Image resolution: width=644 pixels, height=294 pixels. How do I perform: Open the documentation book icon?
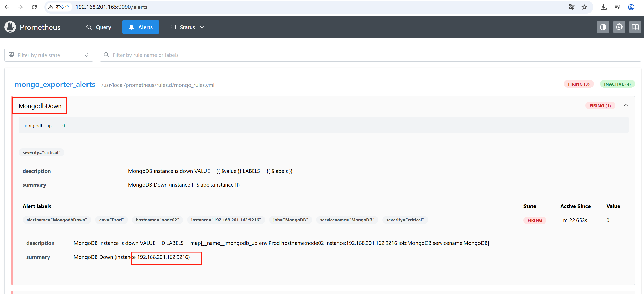pos(635,27)
